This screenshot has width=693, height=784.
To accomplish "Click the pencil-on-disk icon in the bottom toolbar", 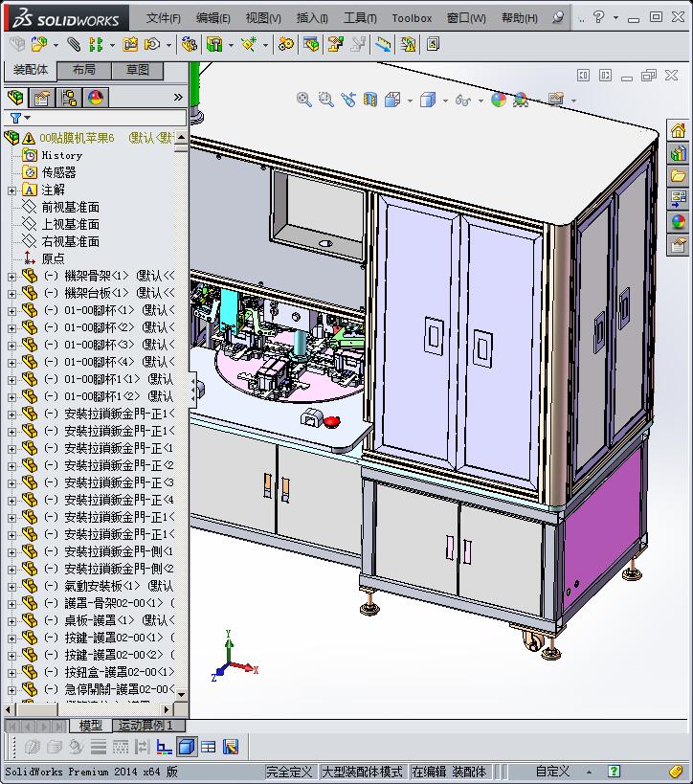I will coord(231,747).
